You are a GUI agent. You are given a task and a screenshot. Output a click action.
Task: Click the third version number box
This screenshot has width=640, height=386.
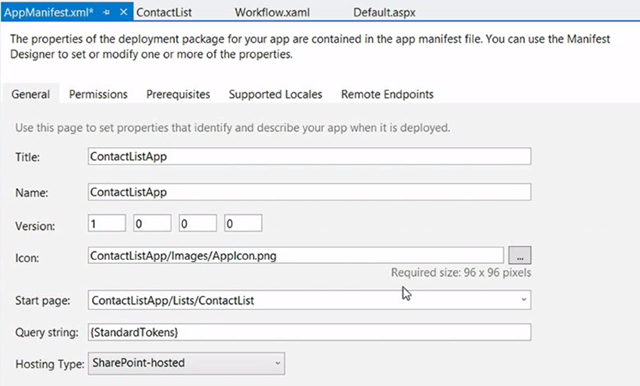coord(198,223)
